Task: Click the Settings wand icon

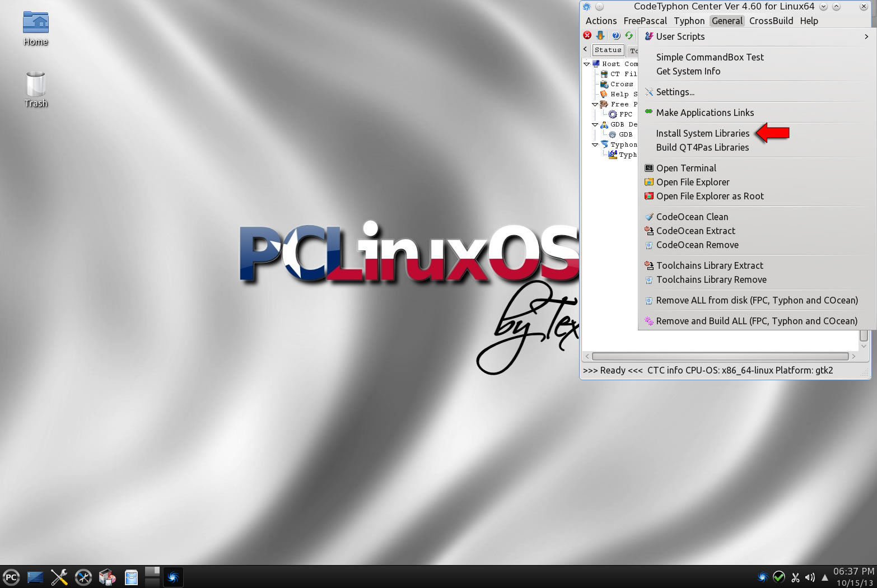Action: tap(649, 92)
